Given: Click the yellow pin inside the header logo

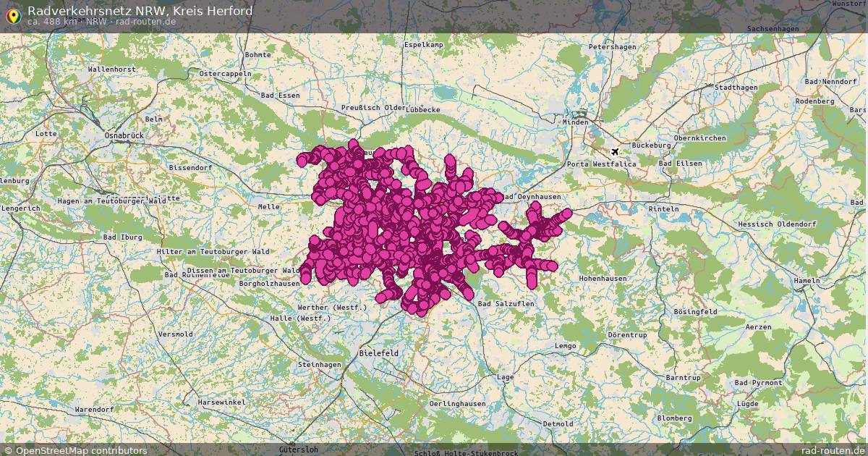Looking at the screenshot, I should (14, 13).
